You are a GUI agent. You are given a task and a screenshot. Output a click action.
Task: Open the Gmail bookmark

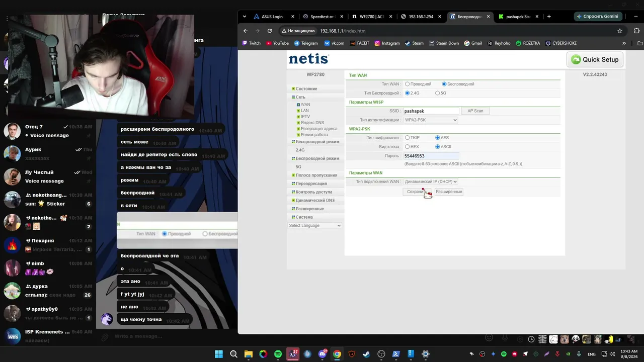(472, 43)
